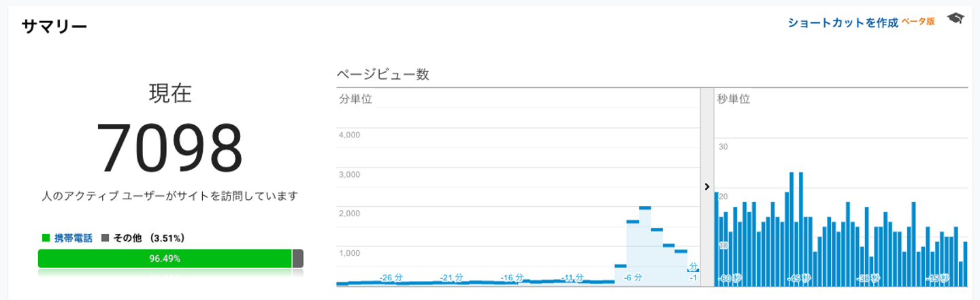The width and height of the screenshot is (980, 300).
Task: Click the graduation cap help icon
Action: coord(955,19)
